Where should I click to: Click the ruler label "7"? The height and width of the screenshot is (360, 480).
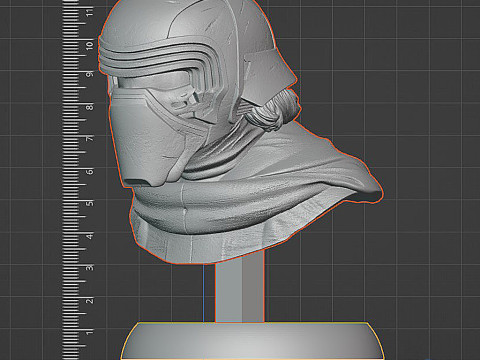pos(90,139)
